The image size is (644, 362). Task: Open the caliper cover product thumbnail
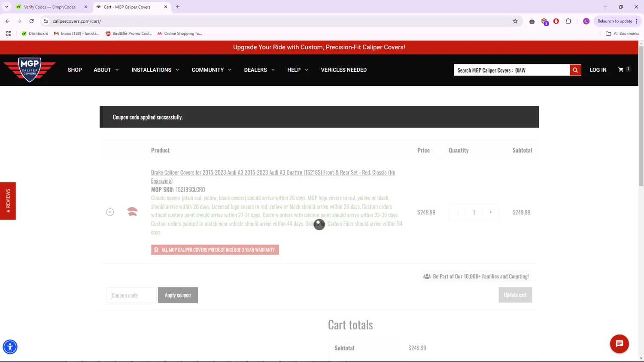click(x=132, y=212)
